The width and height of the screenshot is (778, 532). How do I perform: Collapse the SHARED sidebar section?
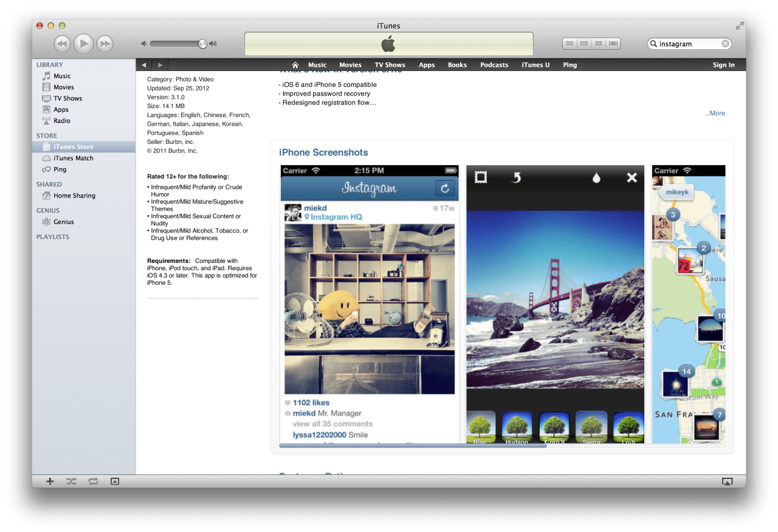click(49, 184)
